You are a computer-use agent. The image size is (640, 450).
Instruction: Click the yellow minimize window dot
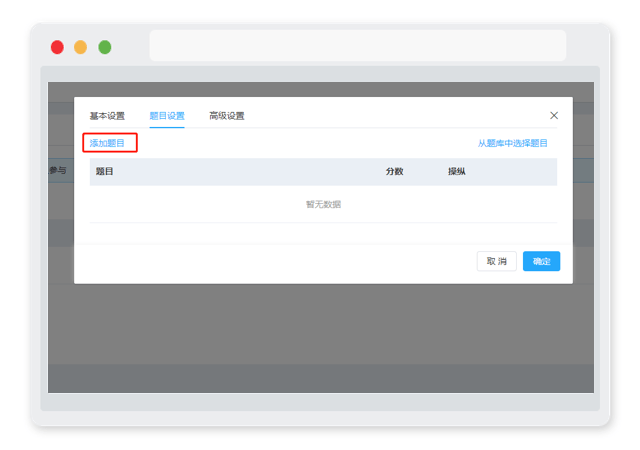pos(80,47)
